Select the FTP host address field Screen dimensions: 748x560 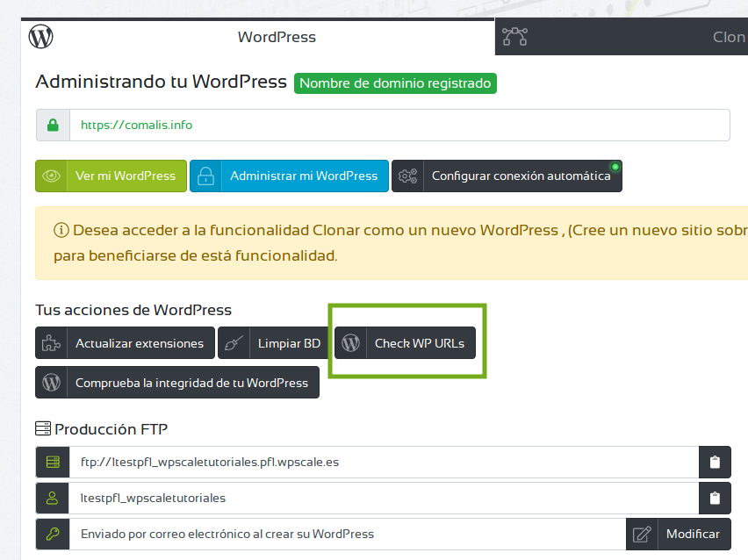(384, 463)
